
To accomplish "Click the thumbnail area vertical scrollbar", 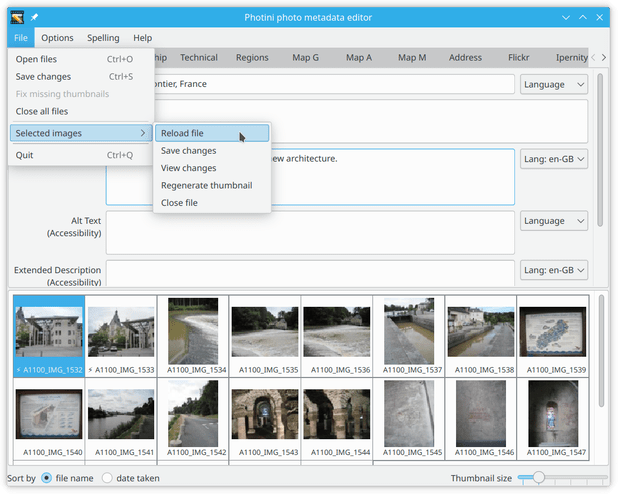I will pos(601,351).
